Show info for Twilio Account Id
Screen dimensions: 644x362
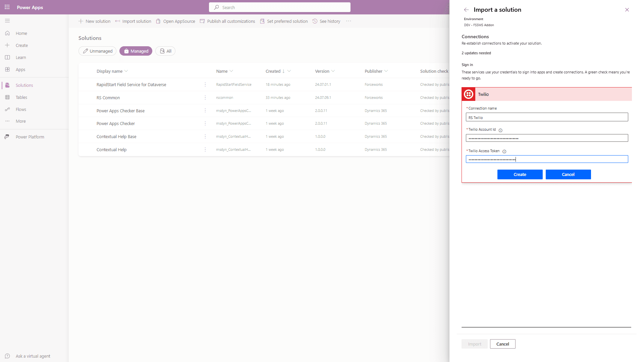(x=501, y=130)
